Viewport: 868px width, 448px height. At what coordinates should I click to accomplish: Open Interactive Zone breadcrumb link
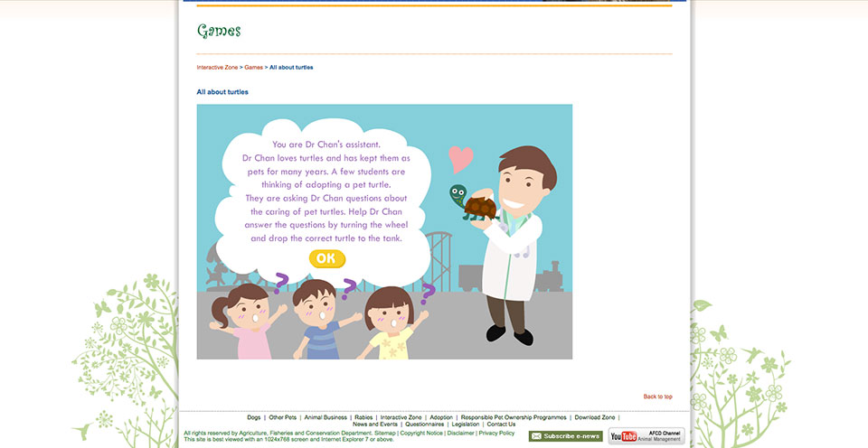[x=218, y=67]
